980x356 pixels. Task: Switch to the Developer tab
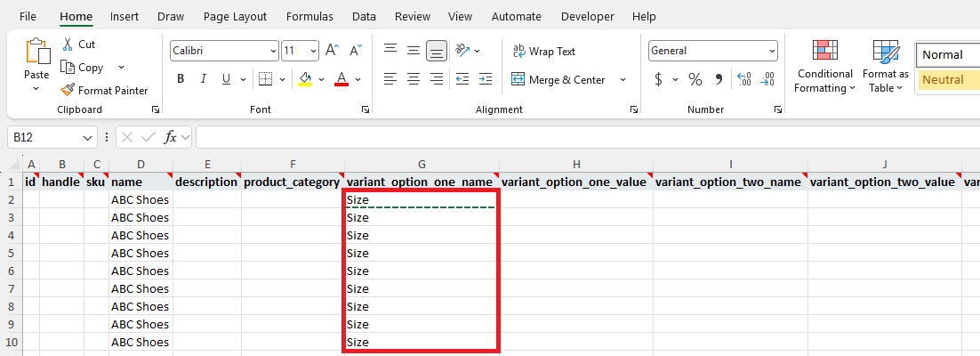point(588,16)
